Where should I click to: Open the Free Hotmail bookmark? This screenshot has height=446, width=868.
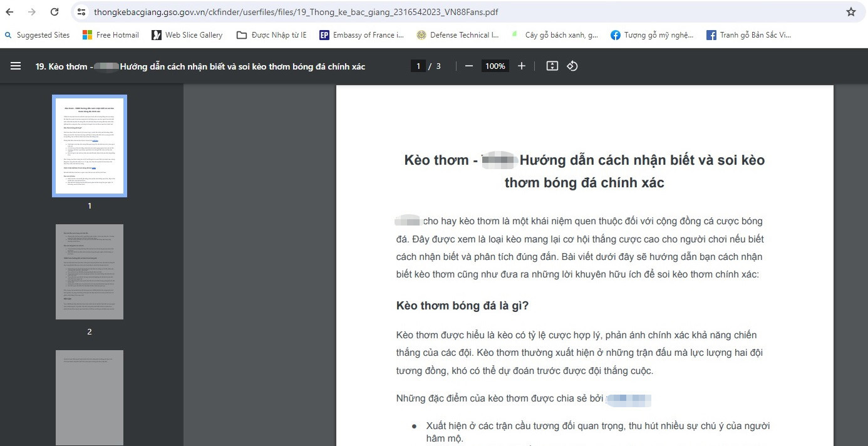(x=110, y=35)
